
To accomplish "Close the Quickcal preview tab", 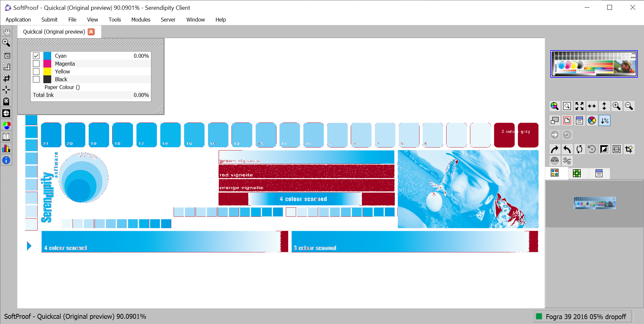I will click(91, 32).
